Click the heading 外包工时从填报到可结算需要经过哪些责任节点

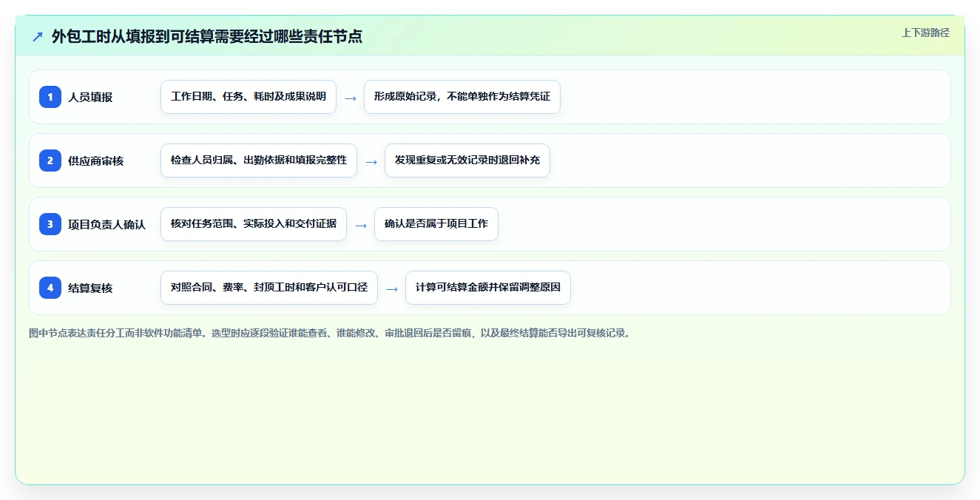[x=206, y=36]
